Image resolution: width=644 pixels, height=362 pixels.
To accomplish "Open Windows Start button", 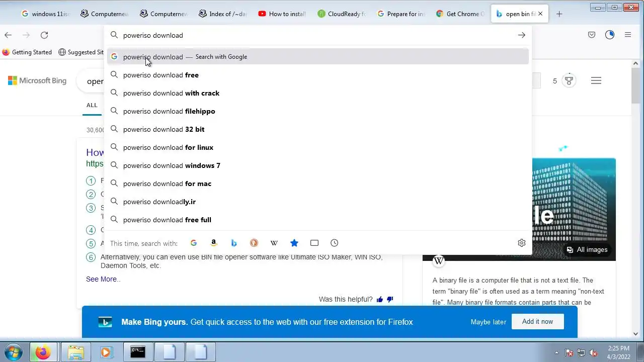I will click(x=14, y=352).
